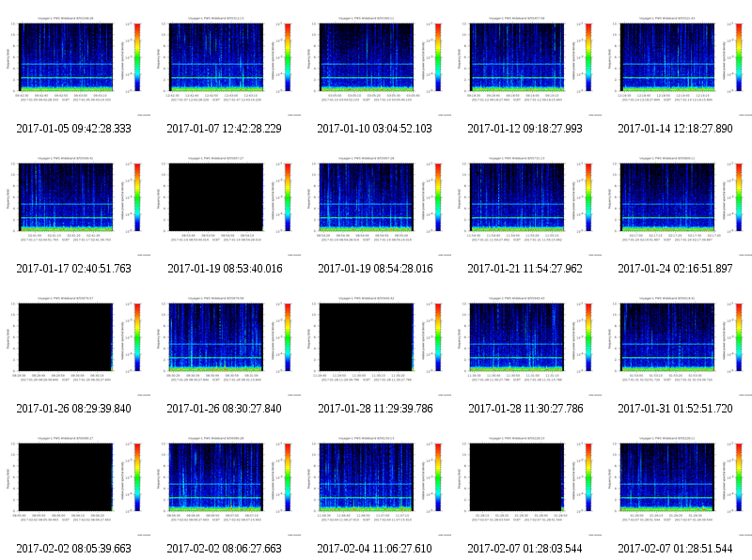Click caption 2017-01-26 08:29:39.840

click(74, 409)
